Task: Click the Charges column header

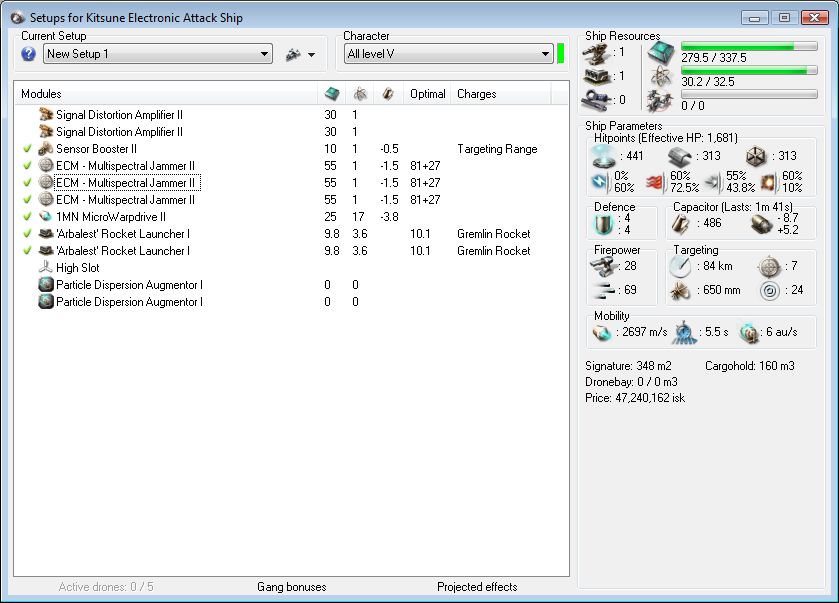Action: (x=500, y=94)
